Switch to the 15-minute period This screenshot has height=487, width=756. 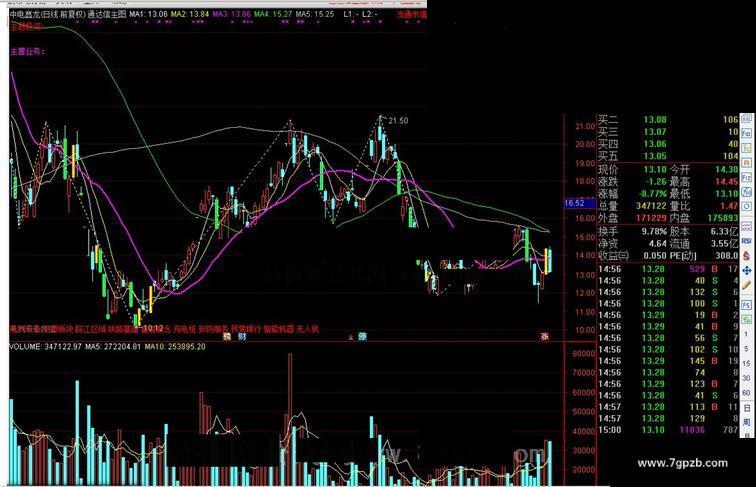[746, 363]
